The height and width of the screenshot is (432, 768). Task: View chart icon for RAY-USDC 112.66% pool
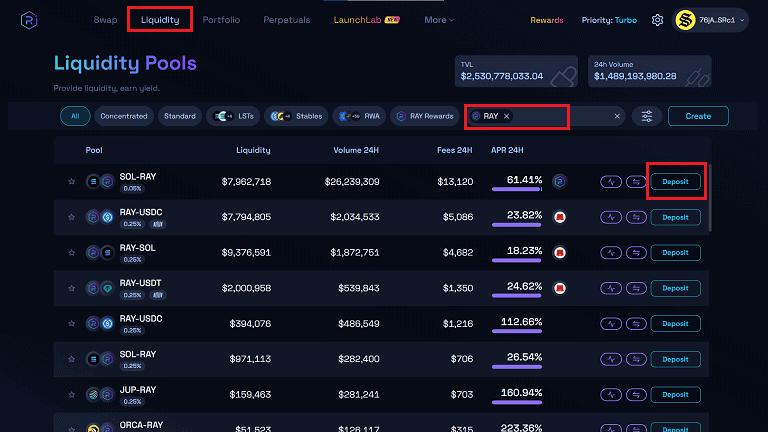[x=611, y=324]
